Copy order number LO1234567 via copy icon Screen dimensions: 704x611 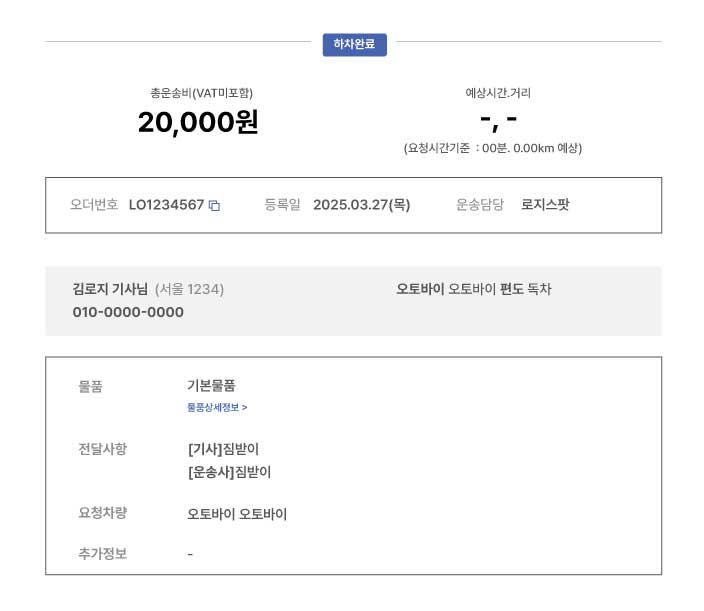coord(215,206)
